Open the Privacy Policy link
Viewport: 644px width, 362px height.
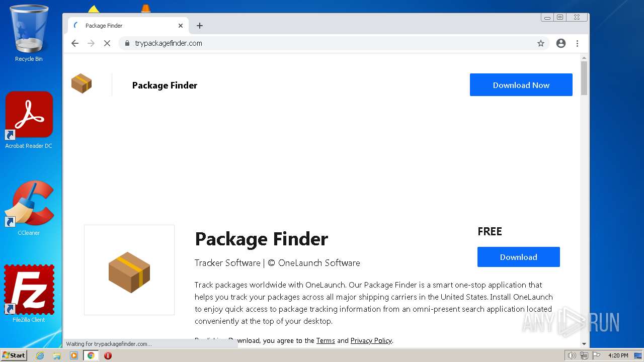(371, 340)
